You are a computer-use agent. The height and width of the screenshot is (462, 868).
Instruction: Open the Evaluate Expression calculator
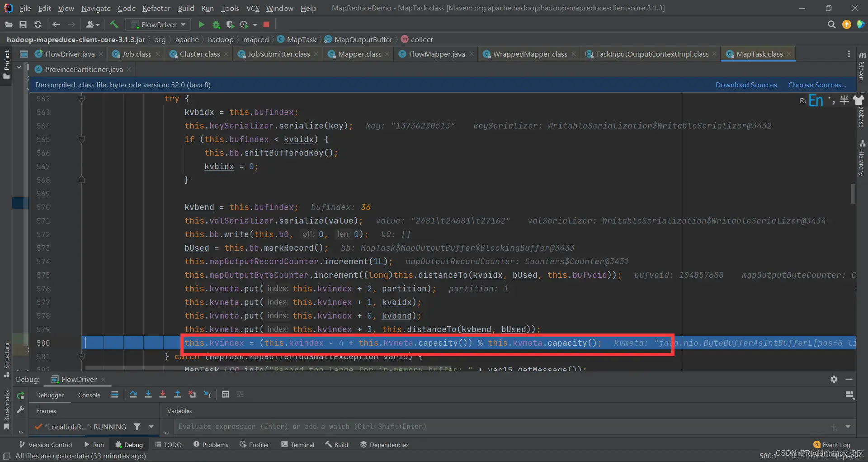(x=226, y=395)
